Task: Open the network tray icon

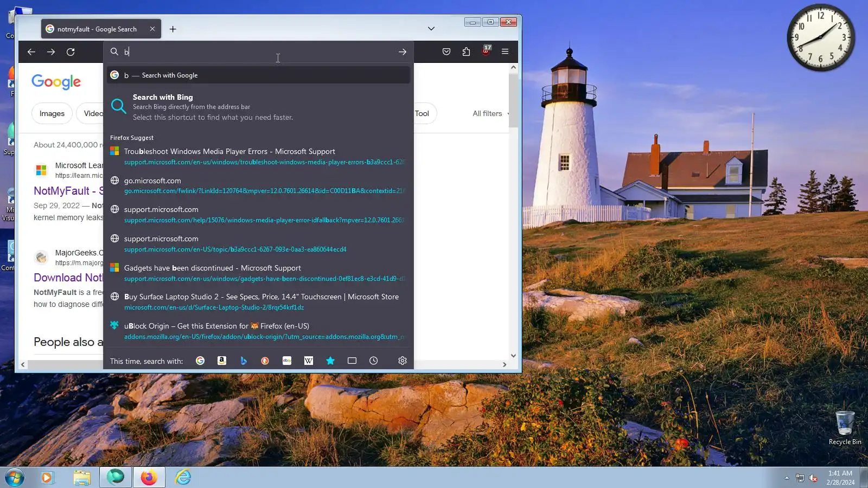Action: [800, 478]
